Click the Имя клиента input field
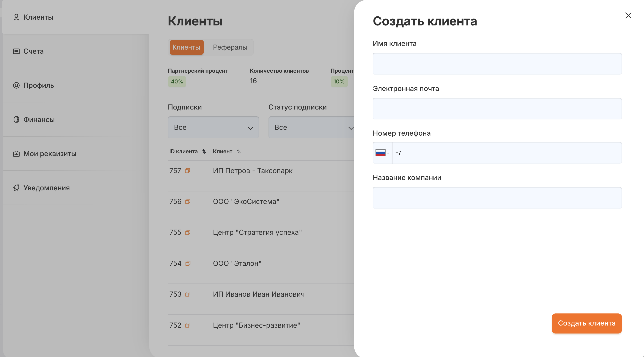The image size is (644, 357). click(x=497, y=63)
